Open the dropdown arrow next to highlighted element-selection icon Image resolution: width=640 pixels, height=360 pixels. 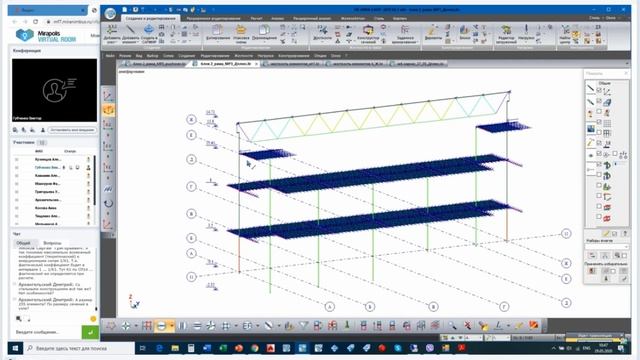(171, 325)
